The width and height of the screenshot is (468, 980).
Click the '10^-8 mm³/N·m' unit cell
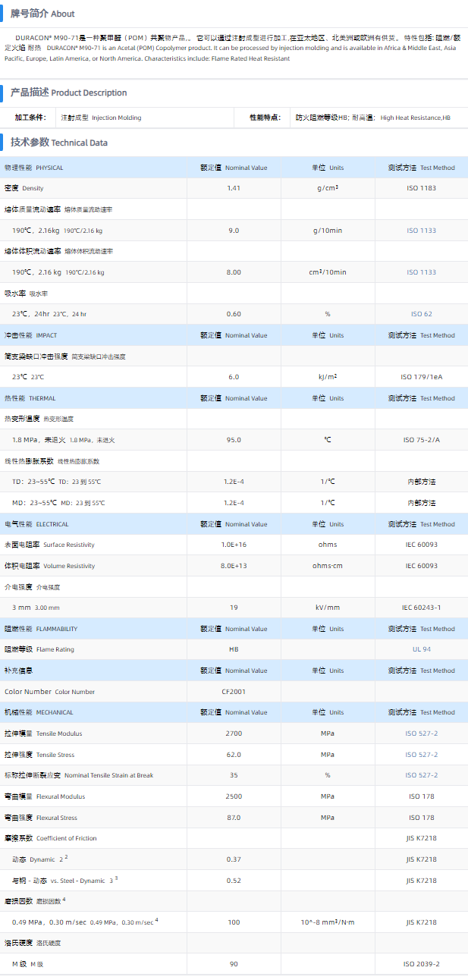pos(328,922)
